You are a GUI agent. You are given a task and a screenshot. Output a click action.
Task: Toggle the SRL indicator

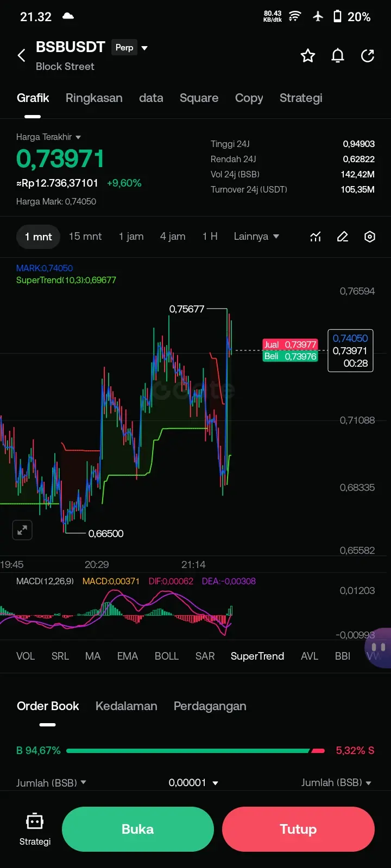coord(60,656)
